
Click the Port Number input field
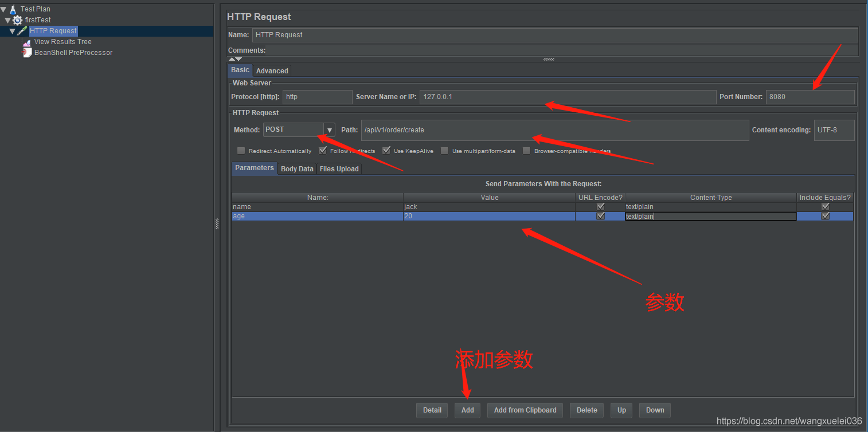(x=810, y=97)
